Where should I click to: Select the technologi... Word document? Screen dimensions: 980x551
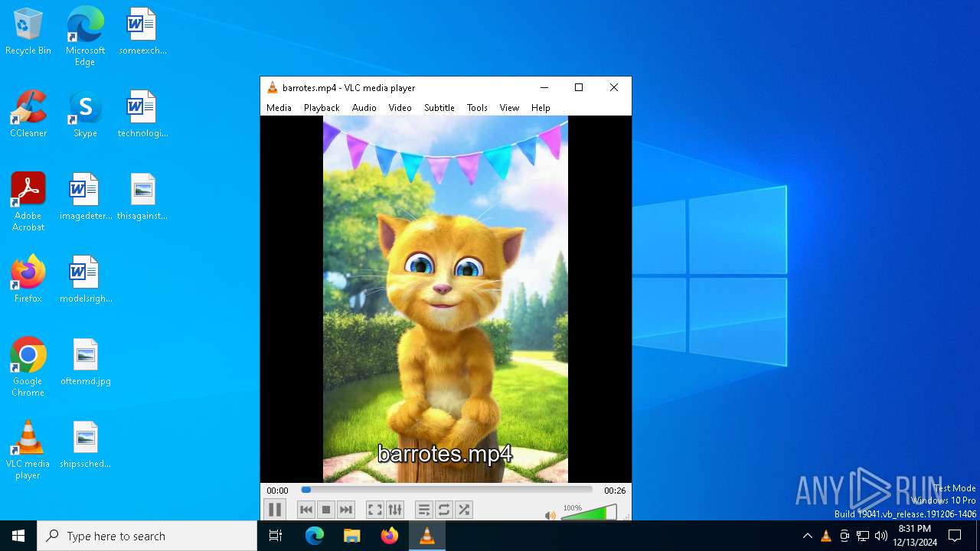coord(142,115)
